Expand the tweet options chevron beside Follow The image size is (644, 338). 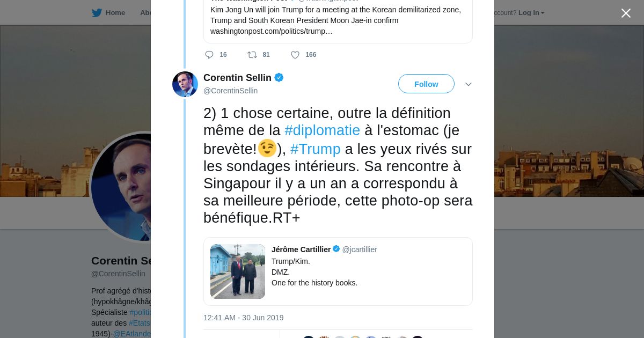469,84
